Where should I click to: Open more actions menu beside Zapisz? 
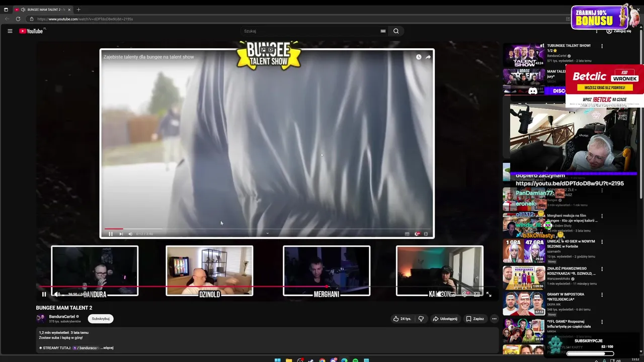(x=494, y=319)
